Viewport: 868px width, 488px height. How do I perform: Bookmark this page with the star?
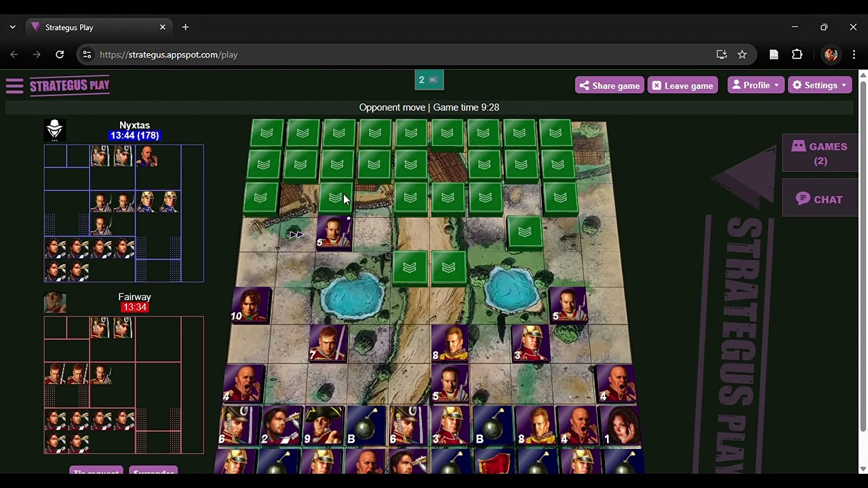click(742, 54)
